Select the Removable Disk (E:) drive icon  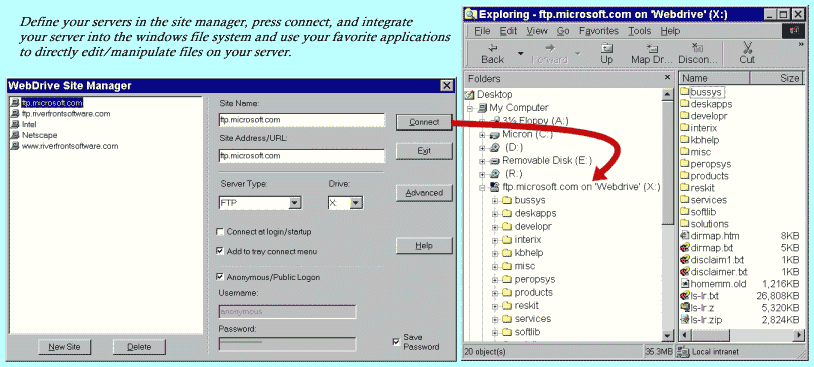tap(495, 160)
